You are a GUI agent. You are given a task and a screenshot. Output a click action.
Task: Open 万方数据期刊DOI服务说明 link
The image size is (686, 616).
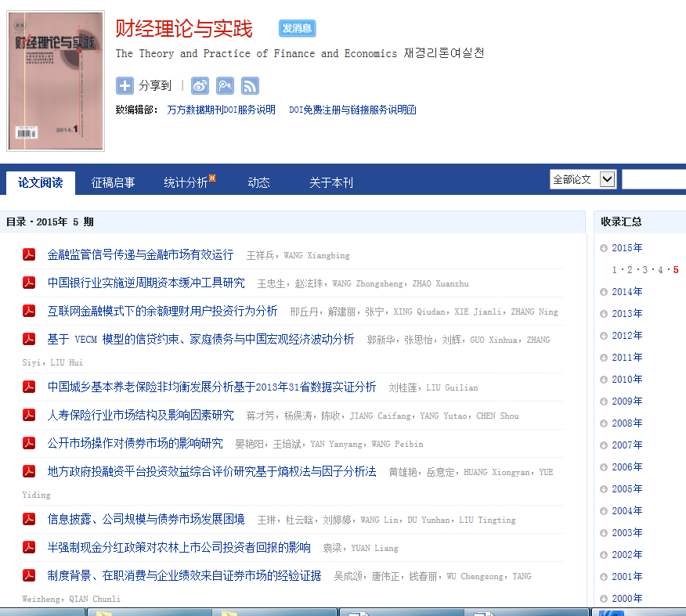(x=221, y=110)
